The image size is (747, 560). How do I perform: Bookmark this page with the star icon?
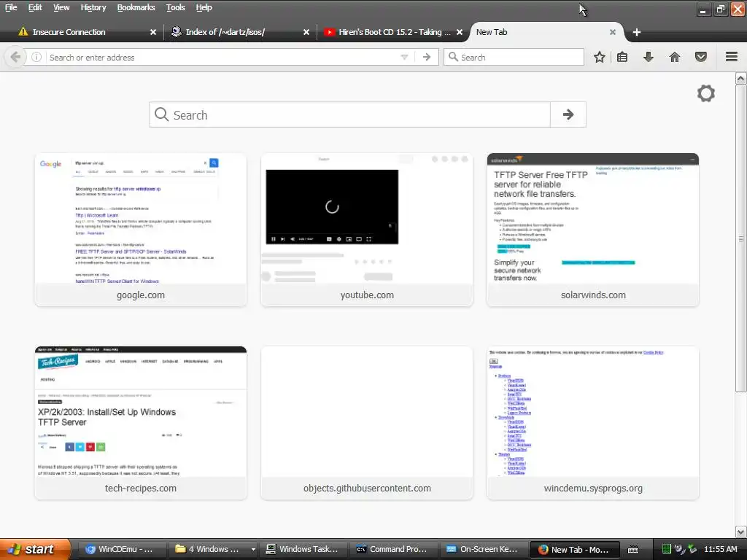pos(600,57)
